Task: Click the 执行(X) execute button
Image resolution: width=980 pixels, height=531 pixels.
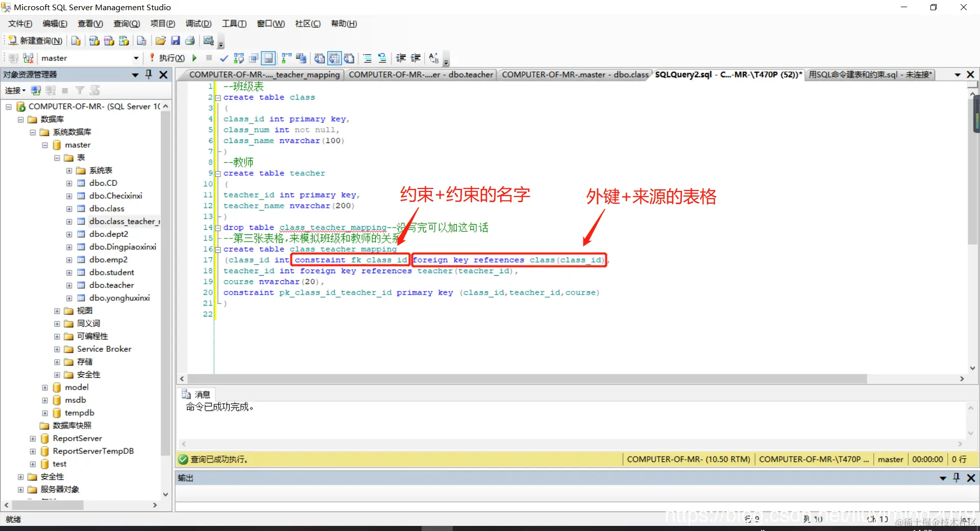Action: 167,58
